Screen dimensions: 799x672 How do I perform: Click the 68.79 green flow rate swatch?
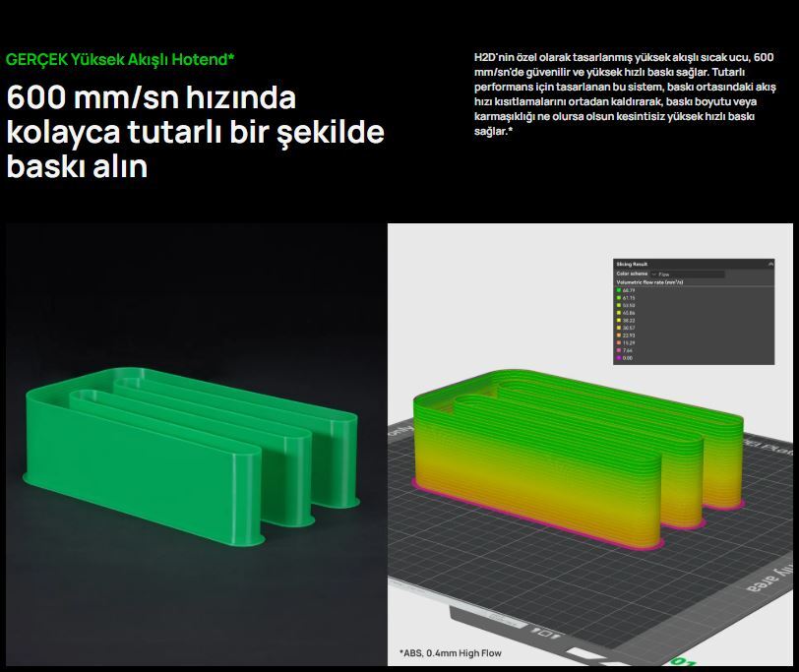coord(618,291)
